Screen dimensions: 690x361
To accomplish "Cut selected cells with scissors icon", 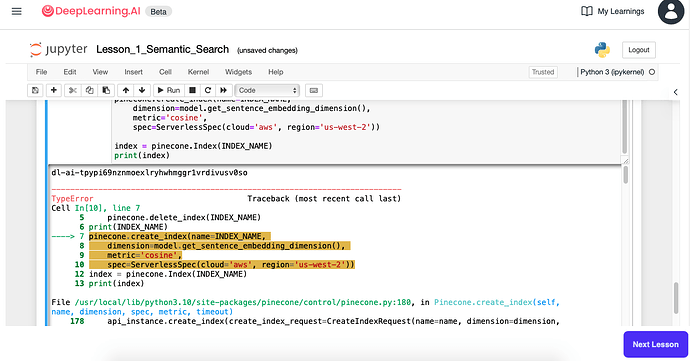I will click(x=73, y=90).
